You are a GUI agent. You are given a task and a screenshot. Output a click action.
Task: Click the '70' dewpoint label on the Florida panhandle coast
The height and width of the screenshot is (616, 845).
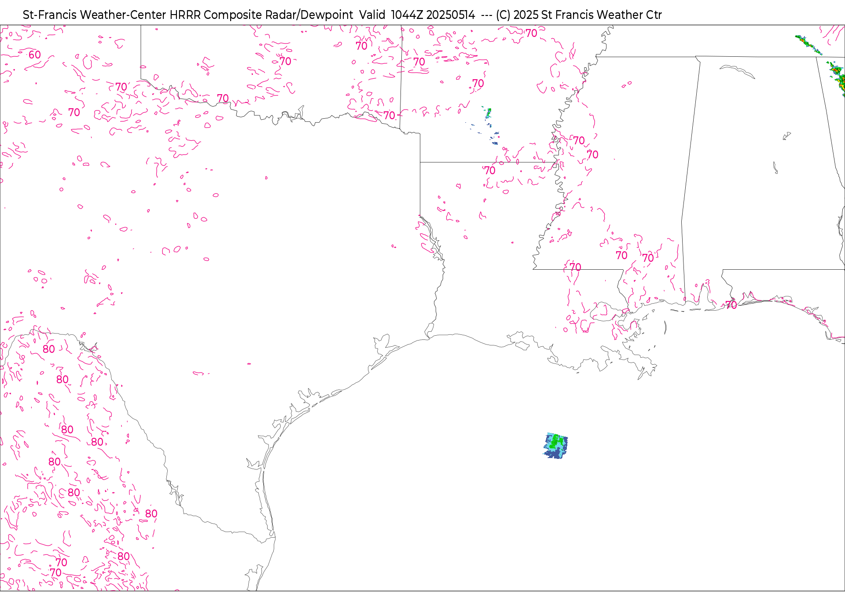[x=731, y=305]
